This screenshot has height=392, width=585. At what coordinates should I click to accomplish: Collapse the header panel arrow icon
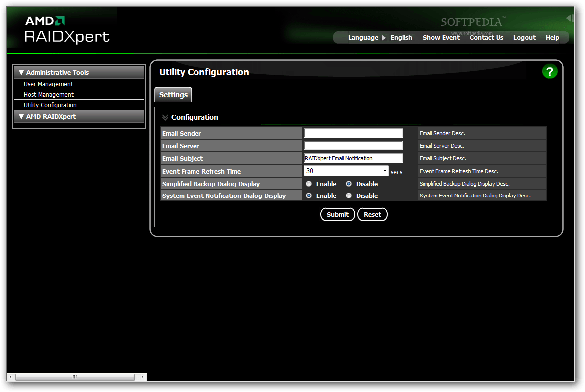(570, 18)
